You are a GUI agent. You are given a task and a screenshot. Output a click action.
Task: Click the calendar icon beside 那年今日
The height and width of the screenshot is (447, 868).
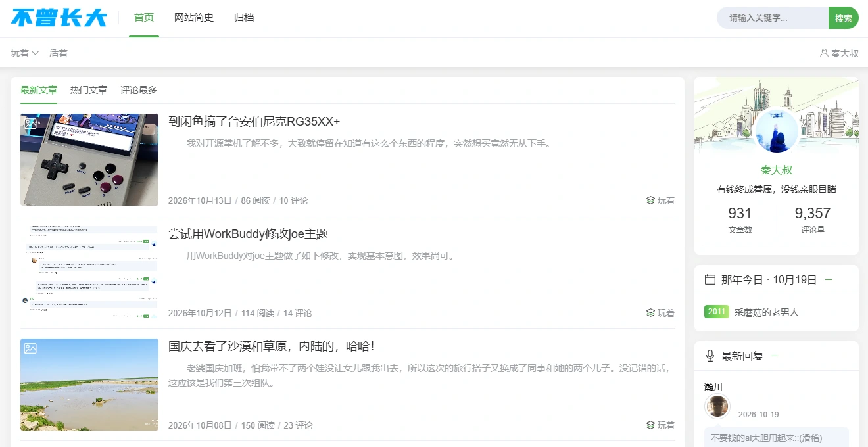[x=710, y=279]
